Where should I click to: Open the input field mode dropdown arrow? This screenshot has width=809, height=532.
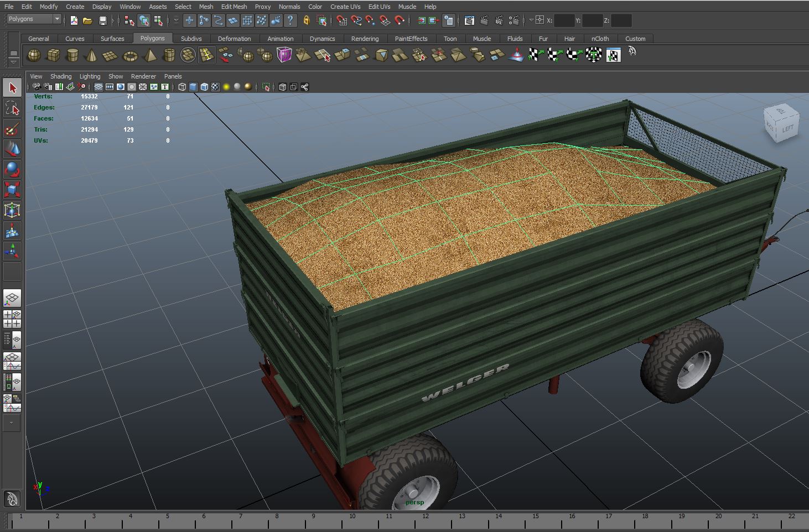[x=531, y=20]
